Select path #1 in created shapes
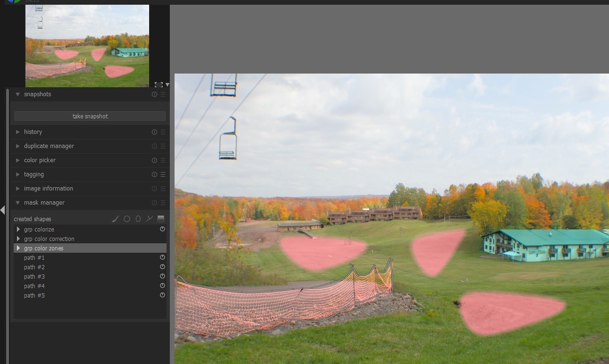The width and height of the screenshot is (609, 364). (x=90, y=258)
